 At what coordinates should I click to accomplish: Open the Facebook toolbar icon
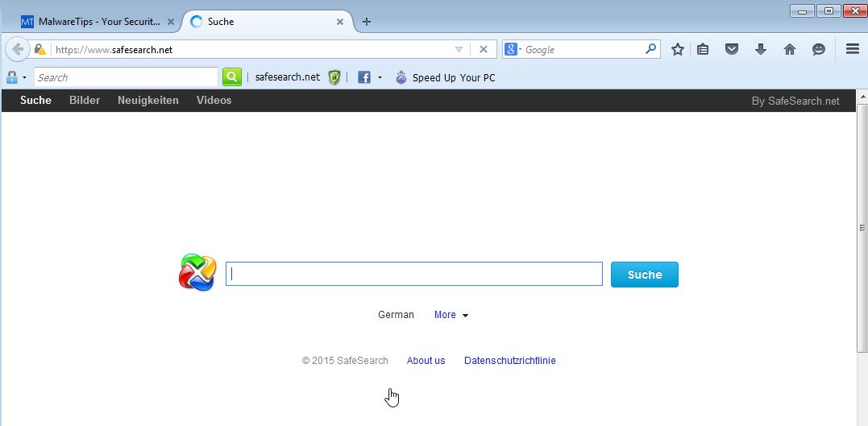(363, 77)
